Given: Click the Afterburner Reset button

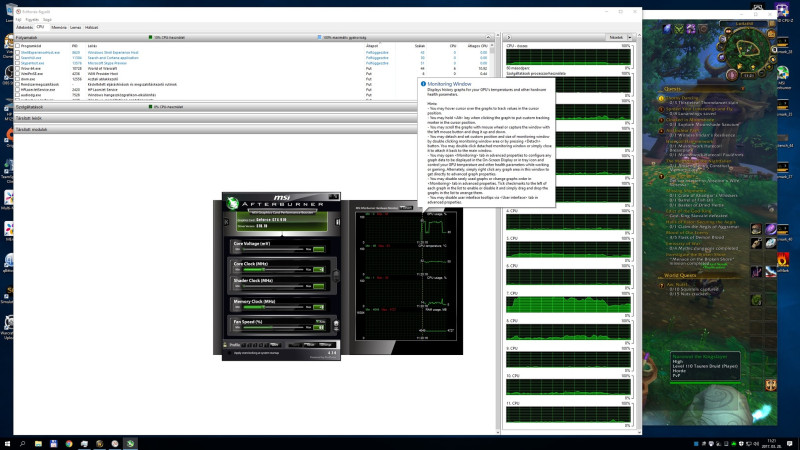Looking at the screenshot, I should click(x=310, y=345).
